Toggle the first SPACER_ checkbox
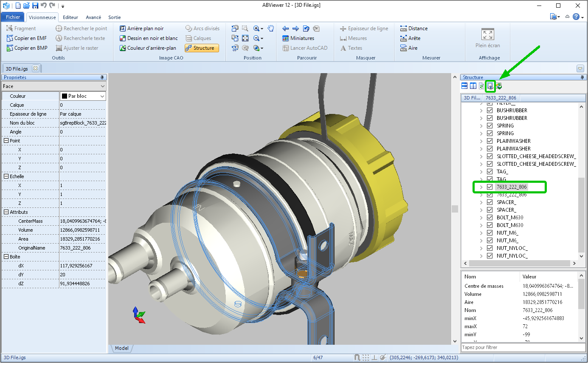588x366 pixels. pyautogui.click(x=490, y=202)
